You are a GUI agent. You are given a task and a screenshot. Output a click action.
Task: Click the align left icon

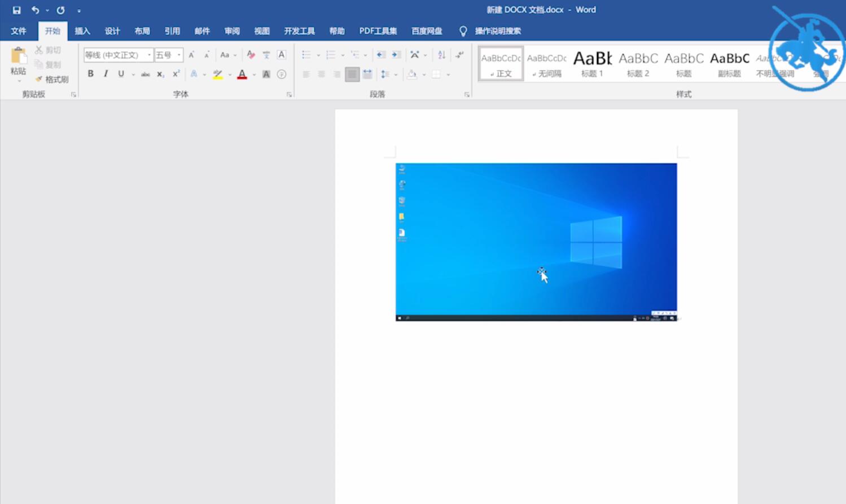(306, 74)
